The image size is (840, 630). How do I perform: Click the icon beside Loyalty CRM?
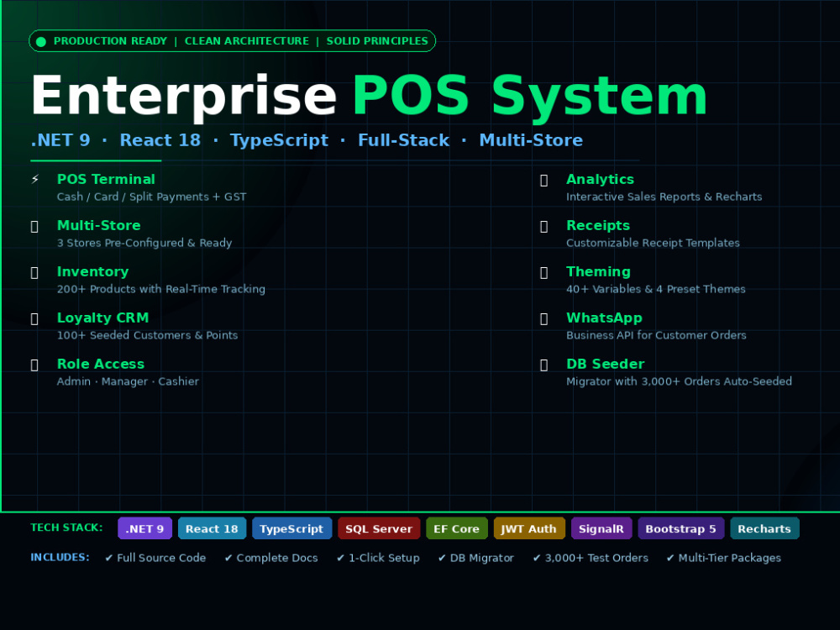click(34, 318)
